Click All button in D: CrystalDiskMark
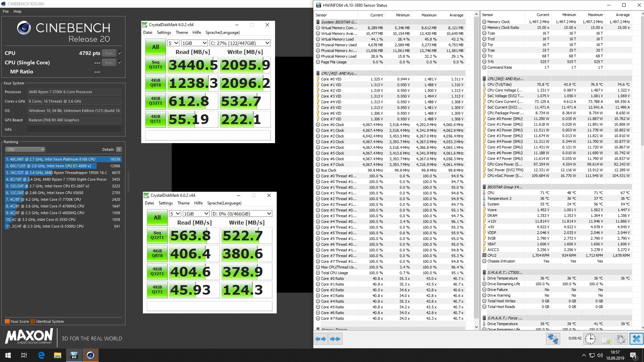This screenshot has height=362, width=644. pos(157,218)
